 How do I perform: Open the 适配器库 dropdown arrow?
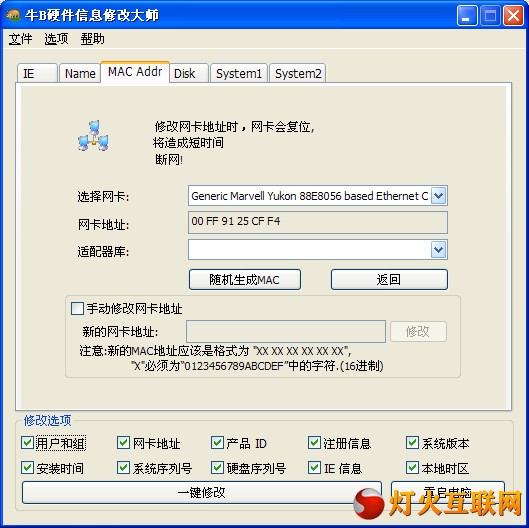(x=438, y=250)
